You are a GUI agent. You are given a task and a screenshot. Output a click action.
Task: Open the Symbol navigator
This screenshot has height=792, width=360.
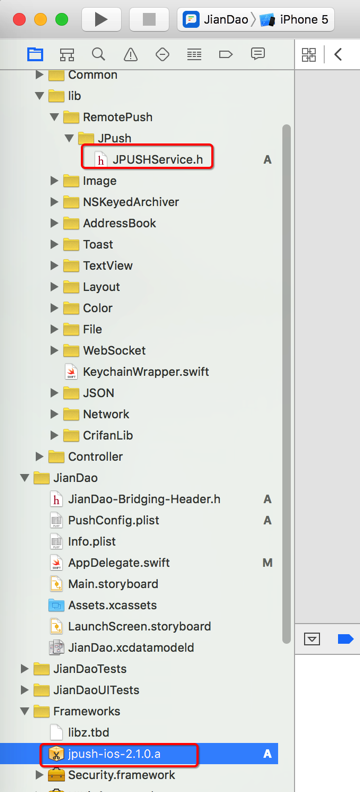tap(67, 54)
